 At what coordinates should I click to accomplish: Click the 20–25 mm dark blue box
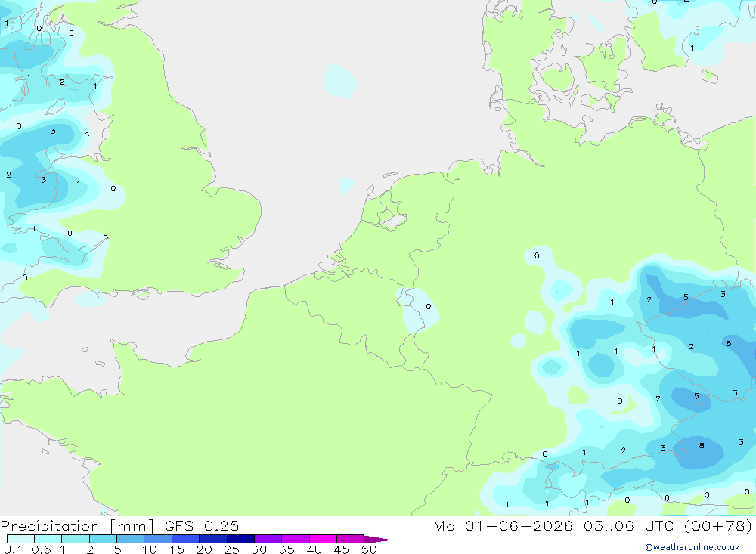click(x=213, y=539)
